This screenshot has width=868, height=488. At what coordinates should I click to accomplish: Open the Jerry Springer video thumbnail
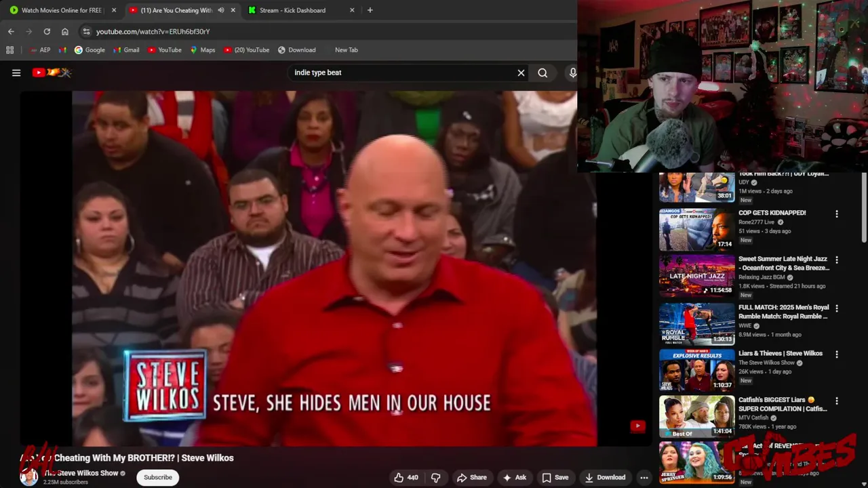[697, 462]
